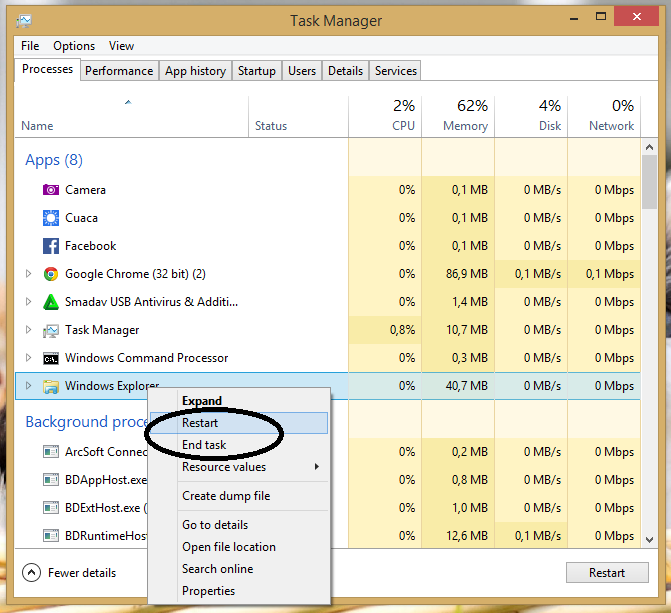Click the Windows Command Processor icon
This screenshot has width=671, height=613.
(50, 358)
